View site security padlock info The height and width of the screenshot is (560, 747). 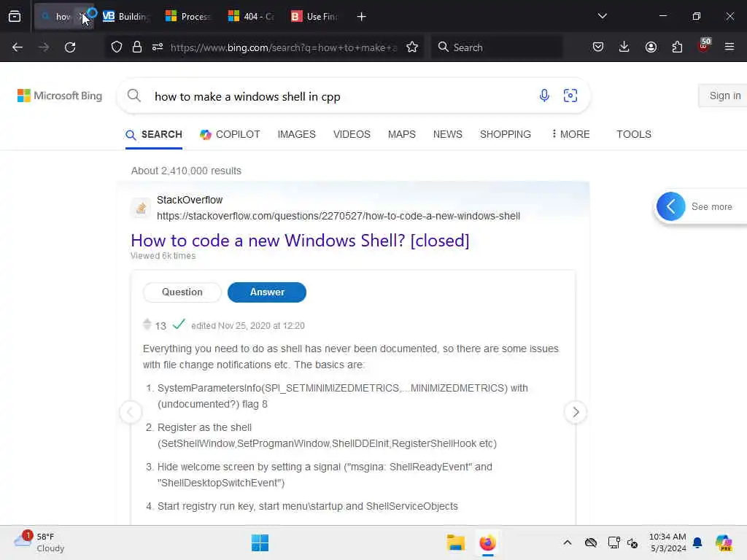point(137,47)
